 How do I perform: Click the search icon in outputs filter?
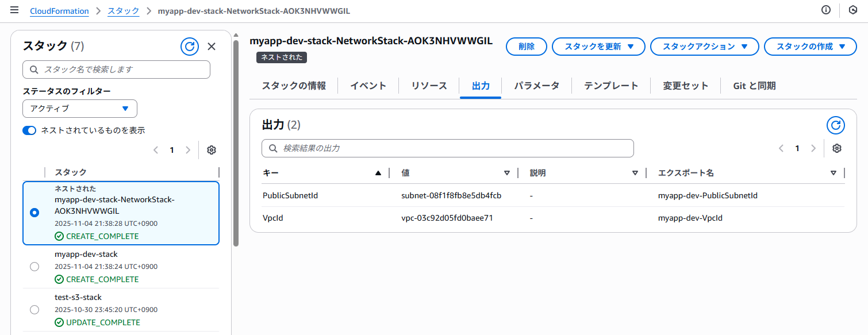(273, 148)
